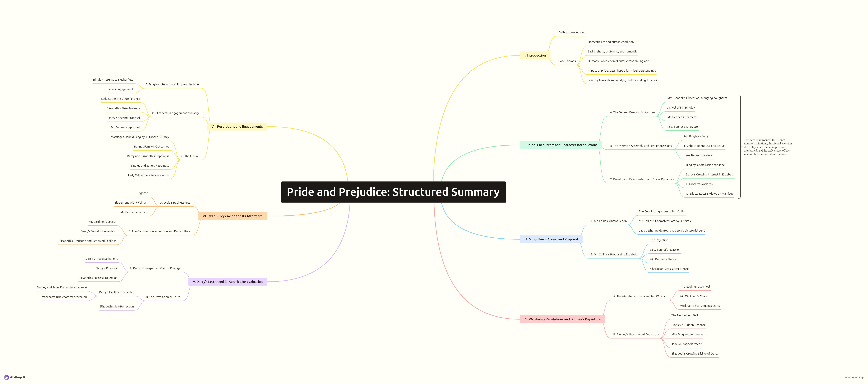This screenshot has height=384, width=868.
Task: Select V. Darcy's Letter and Elizabeth's Re-evaluation node
Action: click(228, 282)
